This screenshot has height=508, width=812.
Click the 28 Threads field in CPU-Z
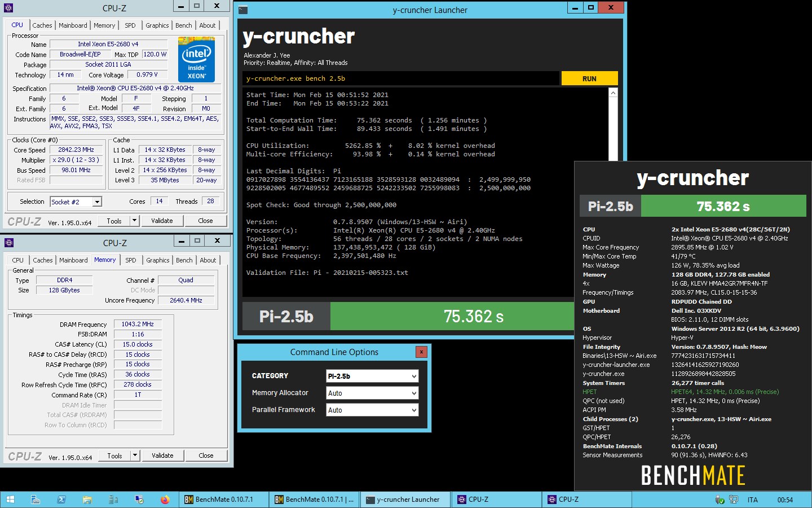(210, 201)
